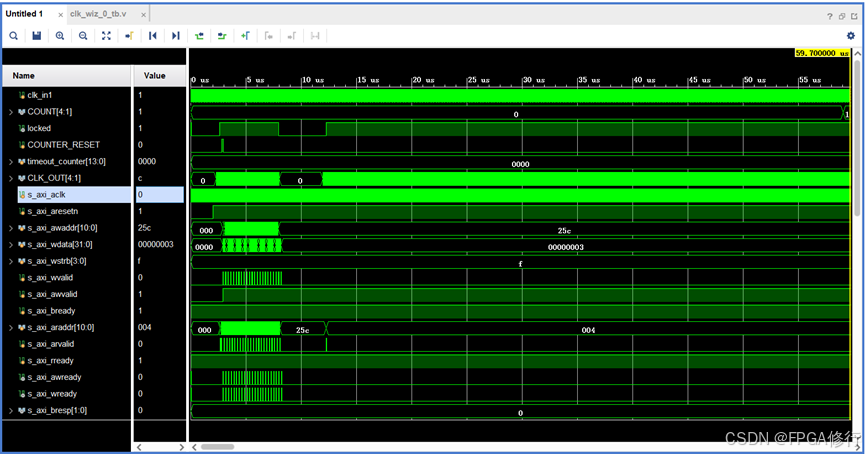Select the locked signal
The image size is (865, 454).
tap(39, 128)
